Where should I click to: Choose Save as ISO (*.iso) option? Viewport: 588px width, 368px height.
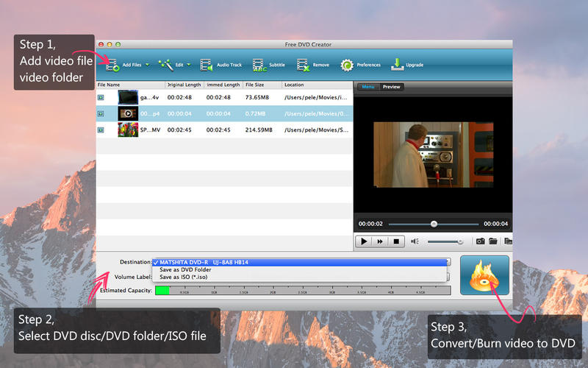coord(184,277)
